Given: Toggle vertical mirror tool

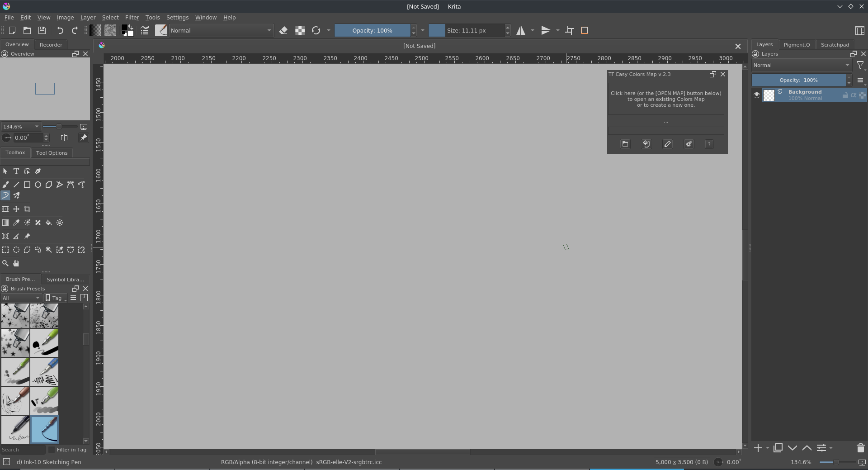Looking at the screenshot, I should click(x=546, y=30).
